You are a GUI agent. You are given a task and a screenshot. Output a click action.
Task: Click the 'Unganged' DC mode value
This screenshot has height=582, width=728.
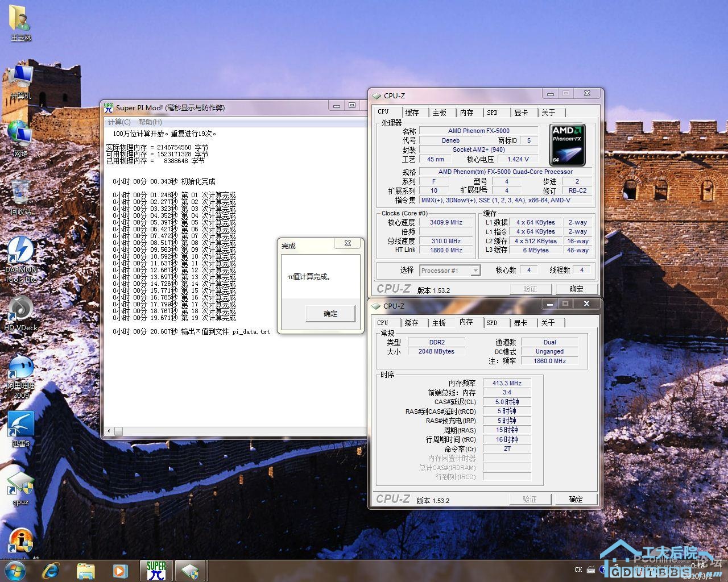tap(549, 351)
